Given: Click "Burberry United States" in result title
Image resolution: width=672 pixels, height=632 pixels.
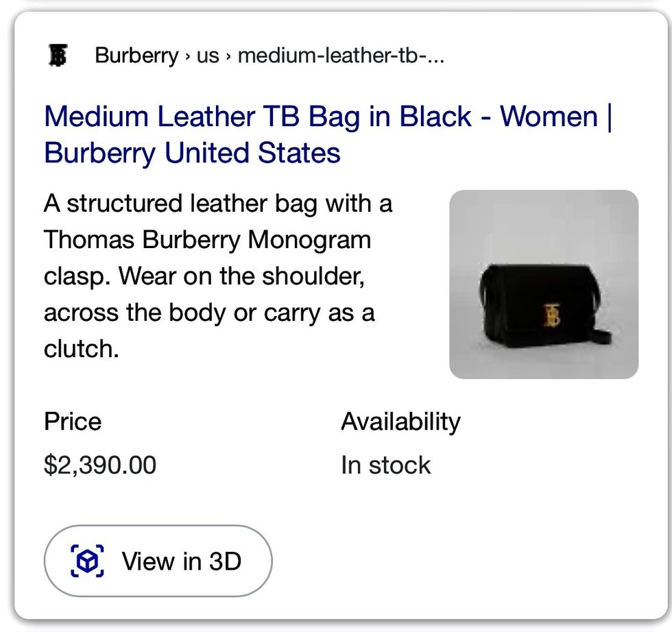Looking at the screenshot, I should tap(192, 152).
